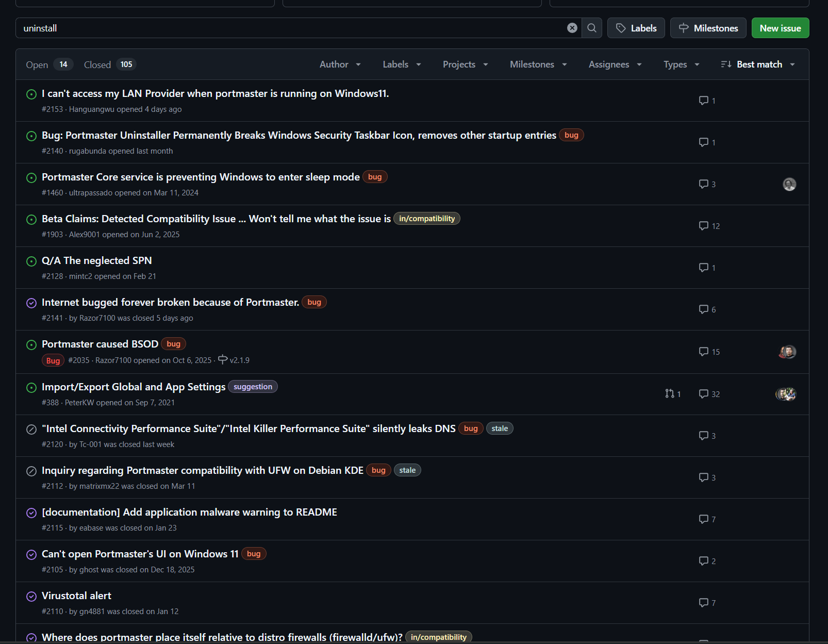Open v2.1.9 milestone on BSOD issue

point(234,360)
